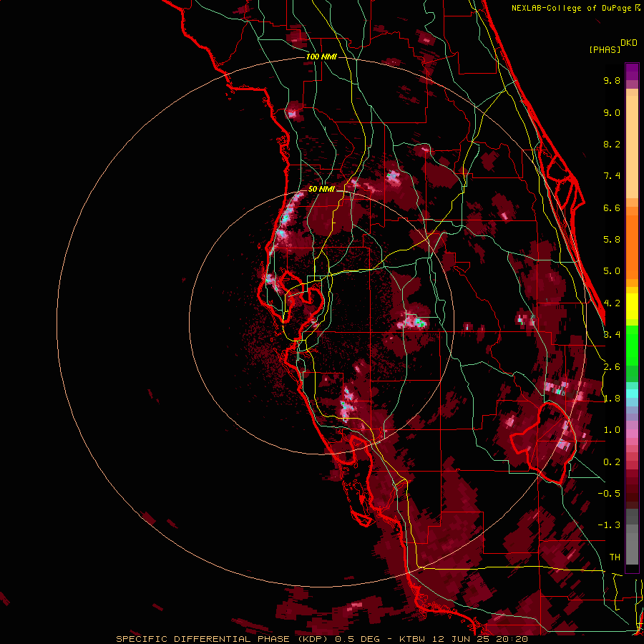Click the "100 NMI" range ring label
Image resolution: width=644 pixels, height=644 pixels.
pyautogui.click(x=321, y=57)
